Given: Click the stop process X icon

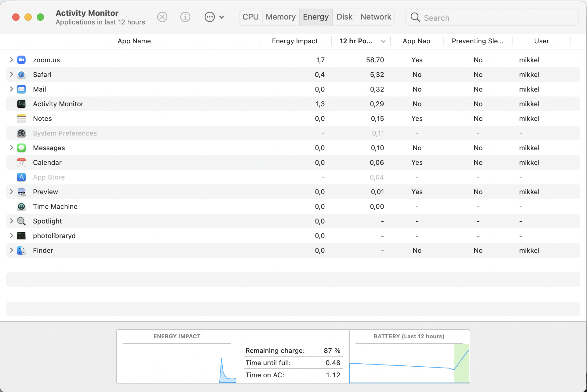Looking at the screenshot, I should [162, 17].
